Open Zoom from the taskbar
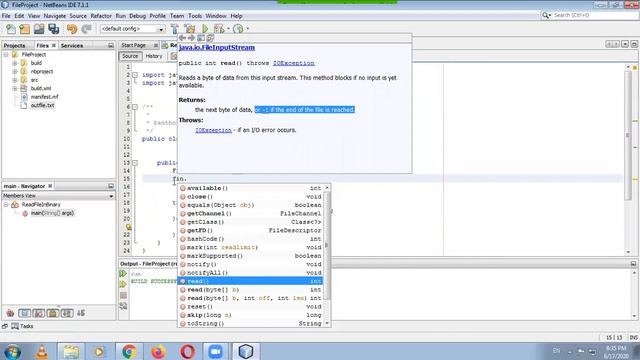Viewport: 640px width, 360px height. click(216, 351)
